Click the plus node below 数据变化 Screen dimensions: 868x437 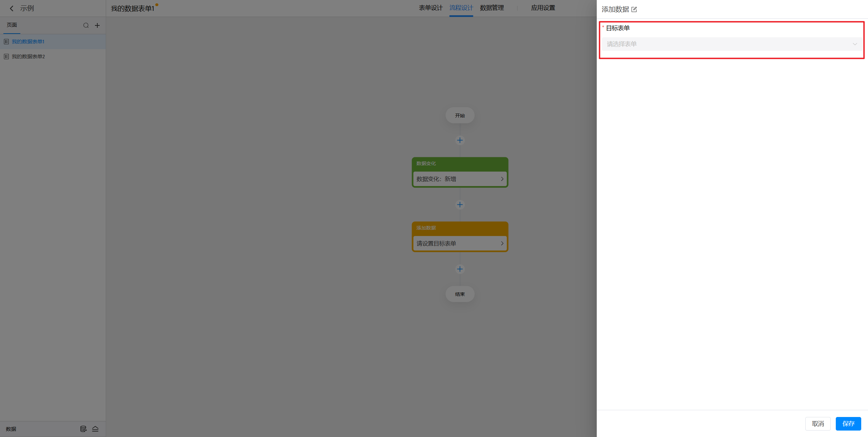460,204
